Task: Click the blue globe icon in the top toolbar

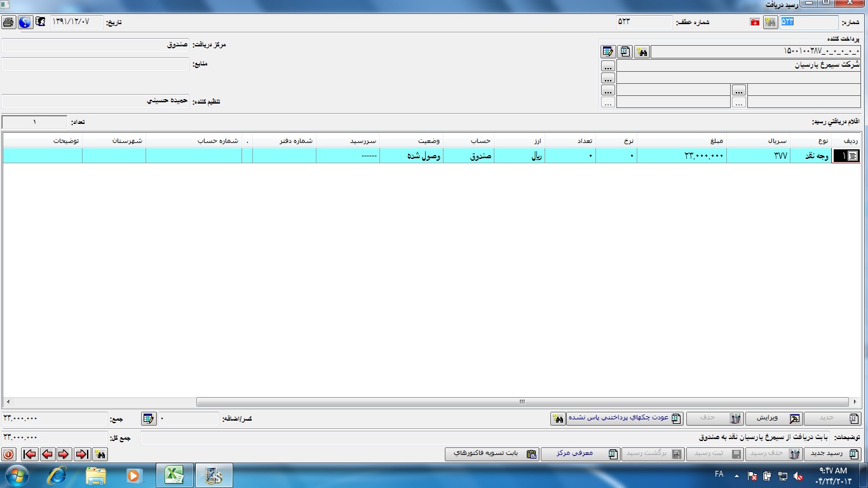Action: click(25, 22)
